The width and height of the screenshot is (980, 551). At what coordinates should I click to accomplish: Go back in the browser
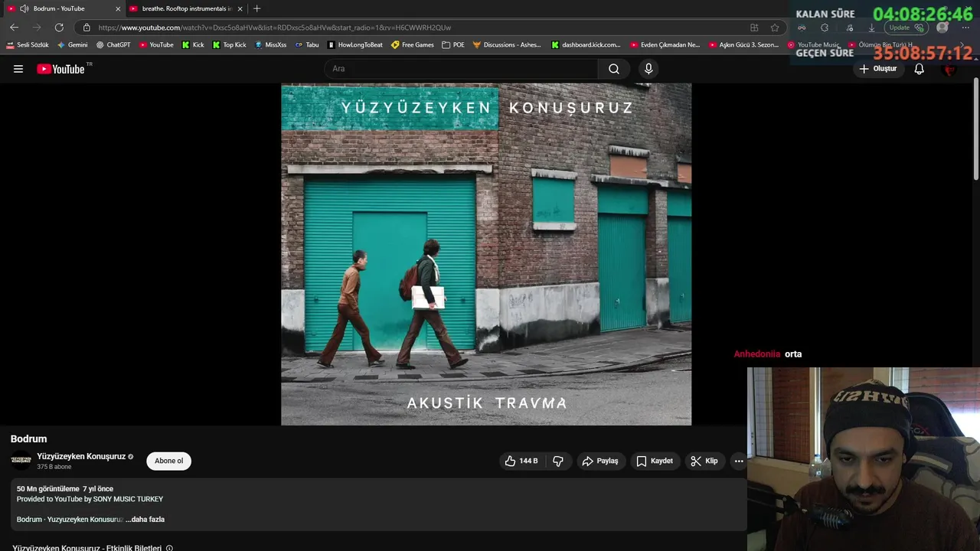click(x=14, y=28)
